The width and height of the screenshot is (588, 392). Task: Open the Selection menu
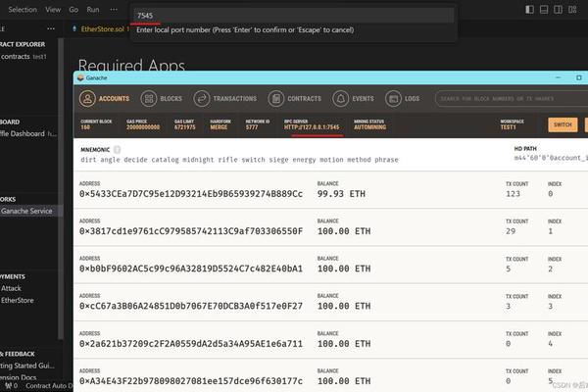click(x=23, y=10)
